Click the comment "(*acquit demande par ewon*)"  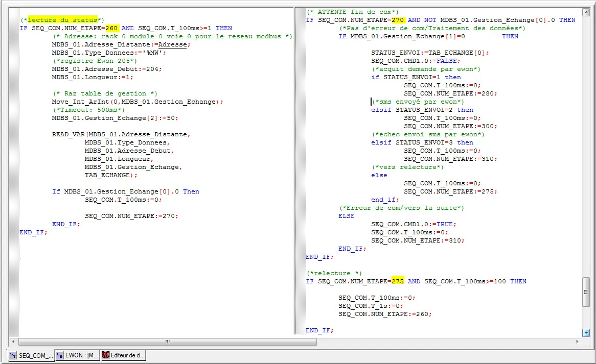(x=426, y=69)
